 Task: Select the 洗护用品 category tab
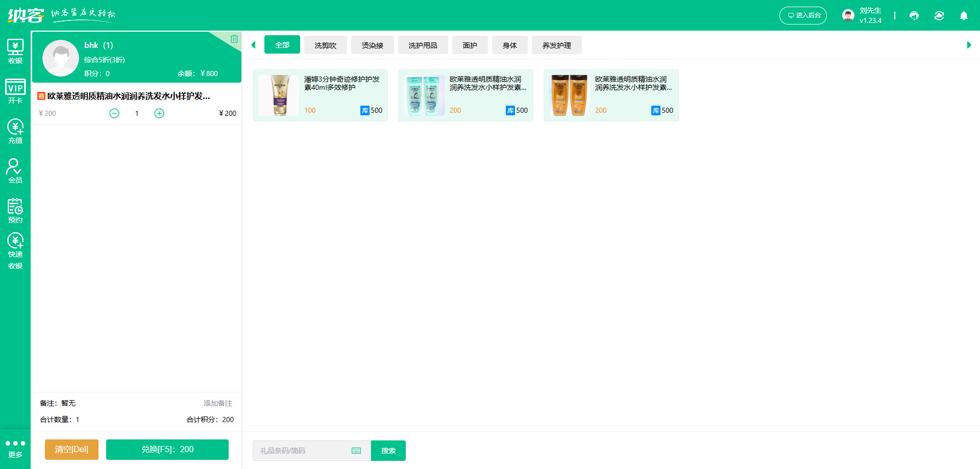click(423, 45)
